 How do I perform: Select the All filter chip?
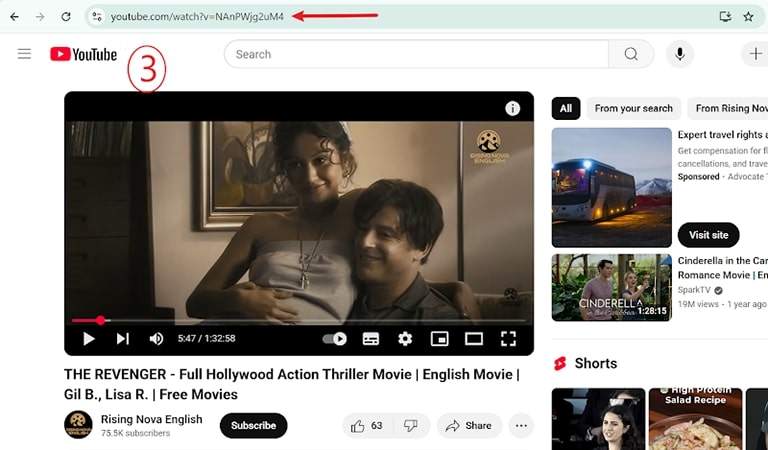click(566, 108)
